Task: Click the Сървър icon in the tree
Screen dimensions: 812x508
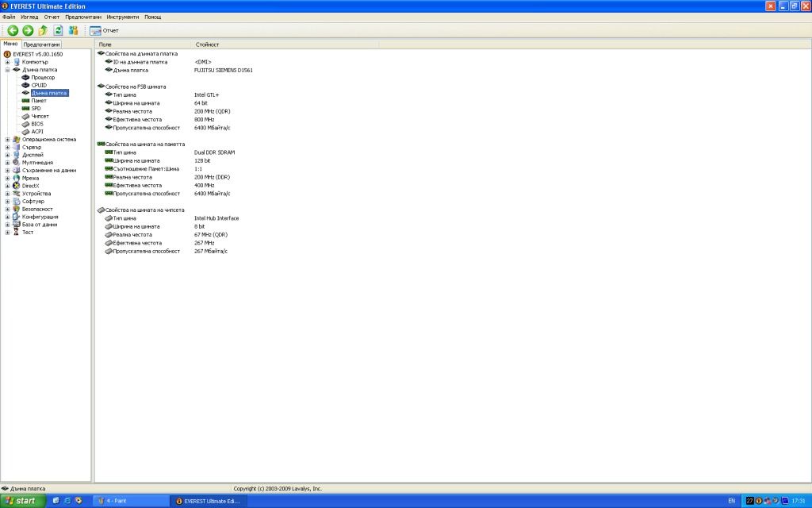Action: click(x=17, y=147)
